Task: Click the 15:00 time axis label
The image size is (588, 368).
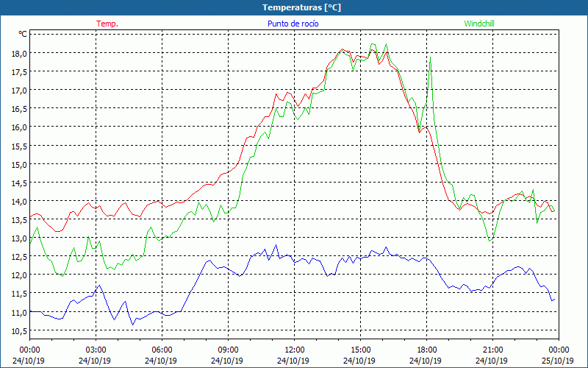Action: pos(360,350)
